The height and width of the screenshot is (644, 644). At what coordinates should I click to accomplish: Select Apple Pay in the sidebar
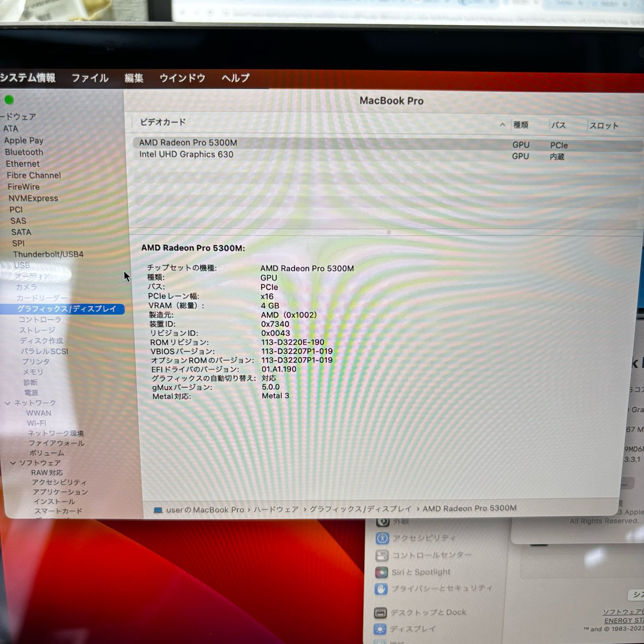[x=24, y=141]
